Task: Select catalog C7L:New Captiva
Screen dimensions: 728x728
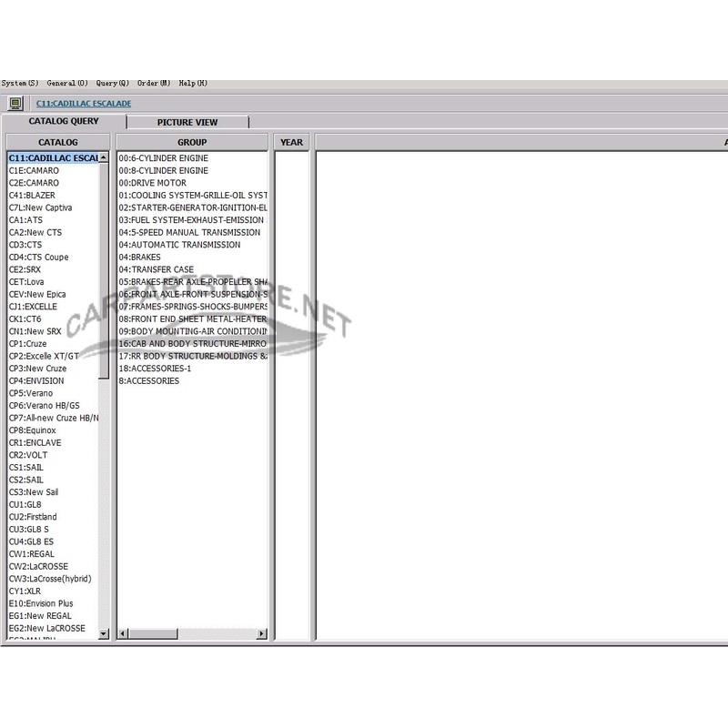Action: pyautogui.click(x=40, y=207)
